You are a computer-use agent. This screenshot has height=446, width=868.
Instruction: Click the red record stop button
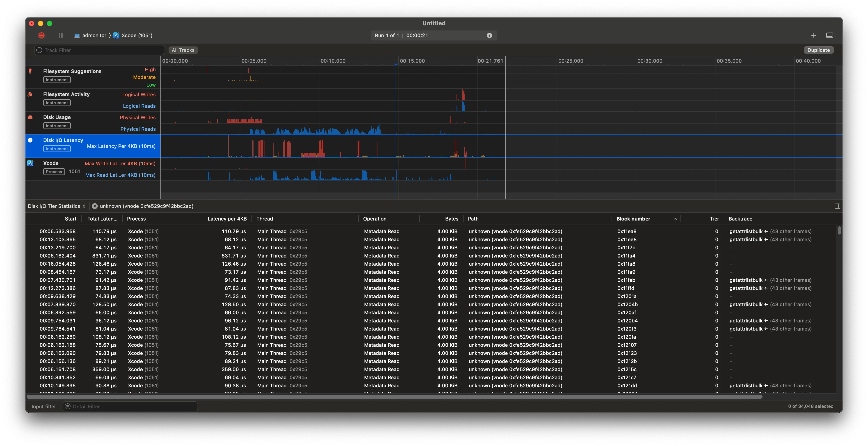coord(41,35)
